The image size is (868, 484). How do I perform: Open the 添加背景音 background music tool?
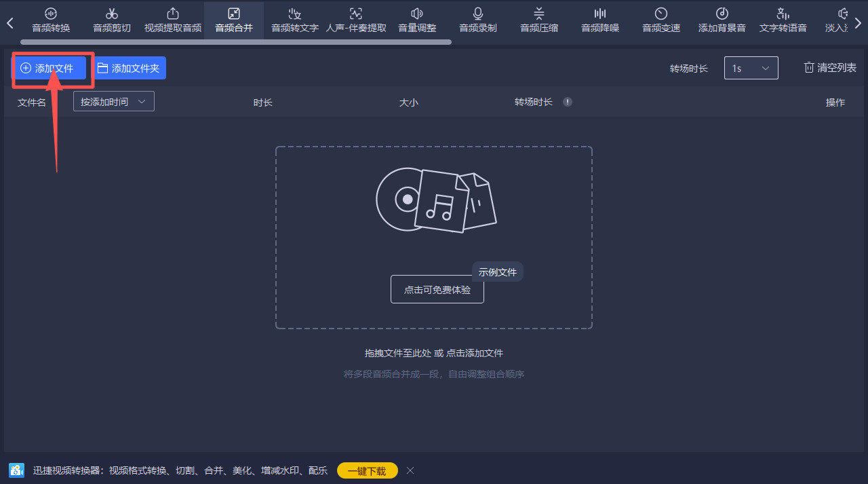(x=722, y=19)
